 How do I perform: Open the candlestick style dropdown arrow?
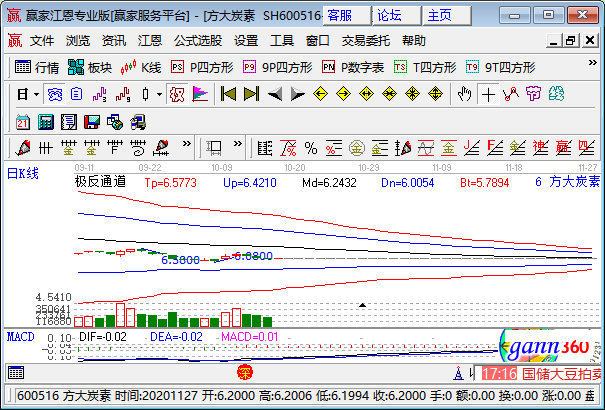click(x=159, y=94)
